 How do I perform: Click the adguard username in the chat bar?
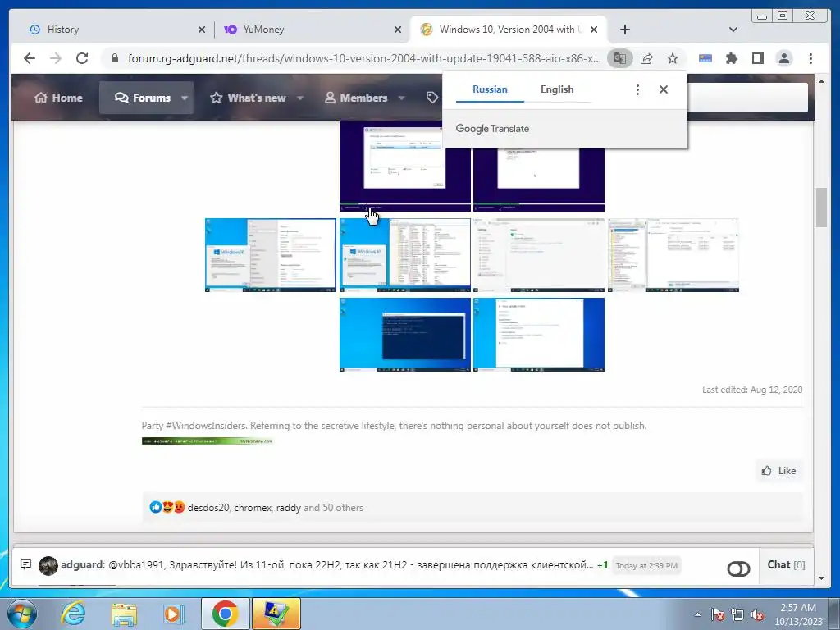point(82,564)
